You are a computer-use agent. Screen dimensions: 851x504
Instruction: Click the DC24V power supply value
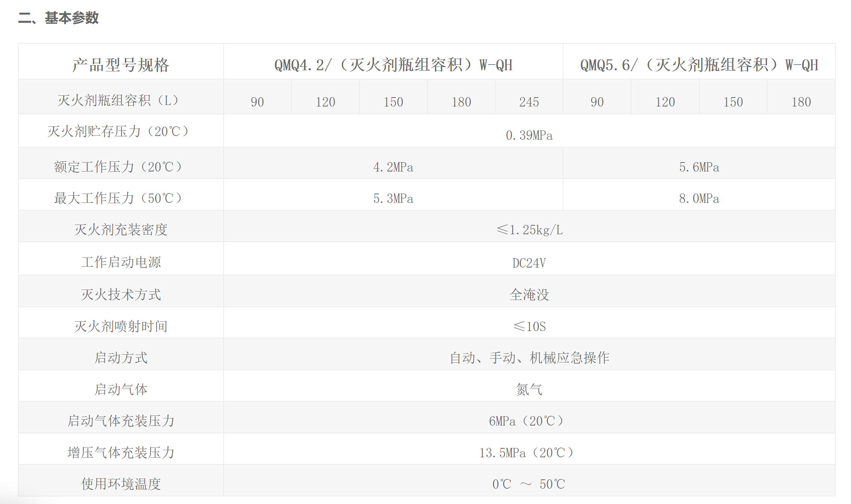click(x=529, y=263)
